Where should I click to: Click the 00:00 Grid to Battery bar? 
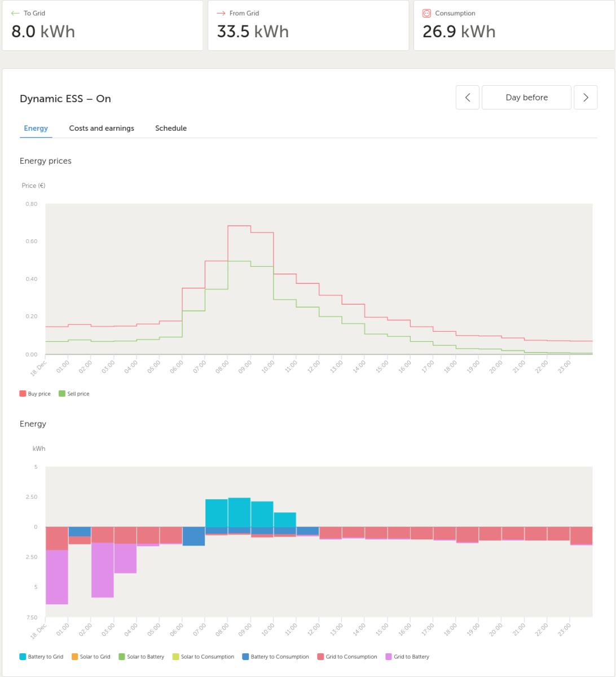(57, 577)
